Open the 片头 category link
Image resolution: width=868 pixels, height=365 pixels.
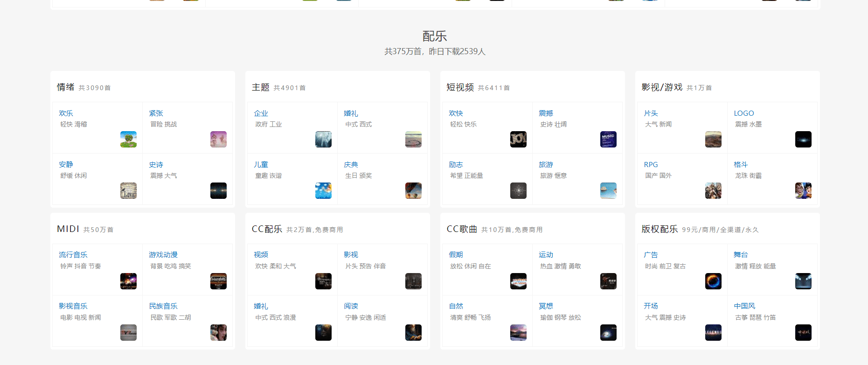point(651,113)
